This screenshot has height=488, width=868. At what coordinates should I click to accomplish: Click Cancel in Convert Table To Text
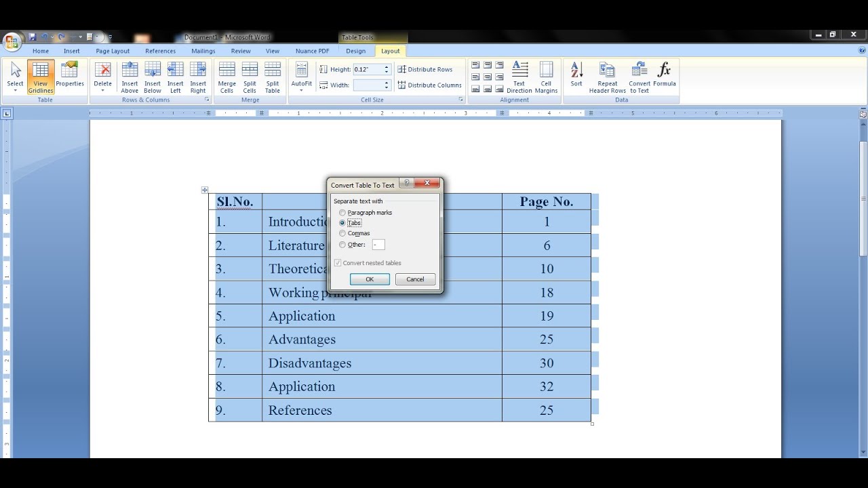pyautogui.click(x=415, y=279)
